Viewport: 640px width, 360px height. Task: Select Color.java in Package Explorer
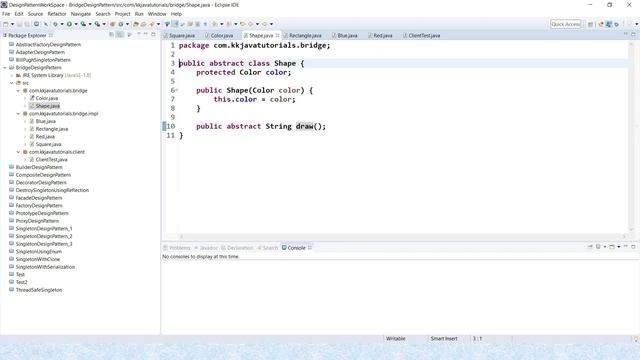click(x=47, y=98)
